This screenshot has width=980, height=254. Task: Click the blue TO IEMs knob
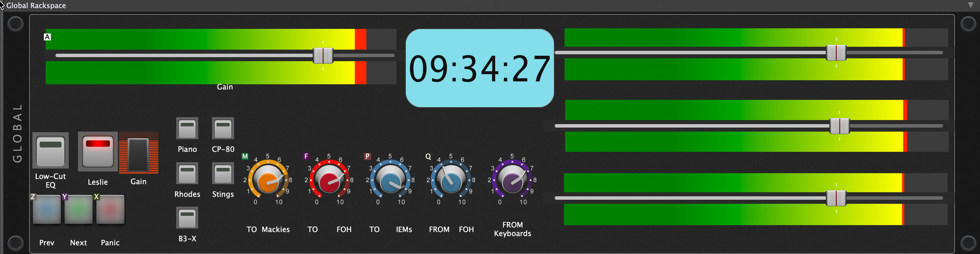pyautogui.click(x=390, y=181)
